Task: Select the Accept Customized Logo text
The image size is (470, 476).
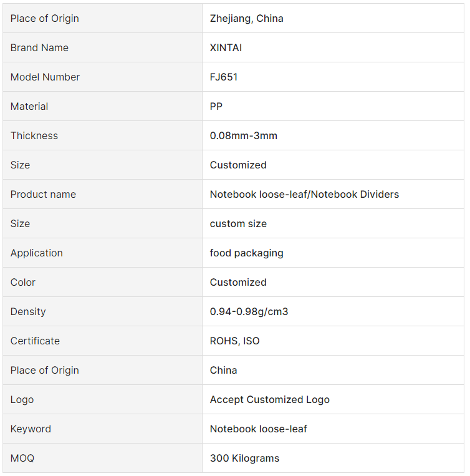Action: click(x=269, y=400)
